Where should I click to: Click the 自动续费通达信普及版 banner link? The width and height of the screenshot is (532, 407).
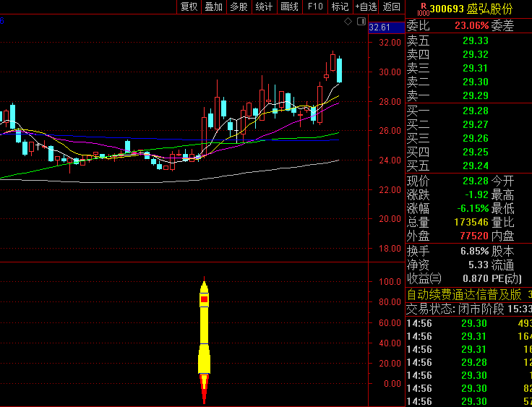(464, 295)
